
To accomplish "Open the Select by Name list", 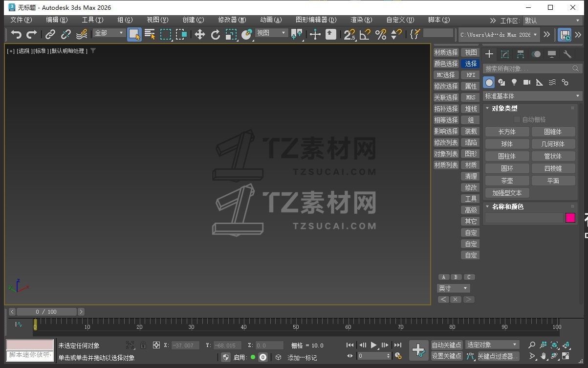I will (x=150, y=34).
